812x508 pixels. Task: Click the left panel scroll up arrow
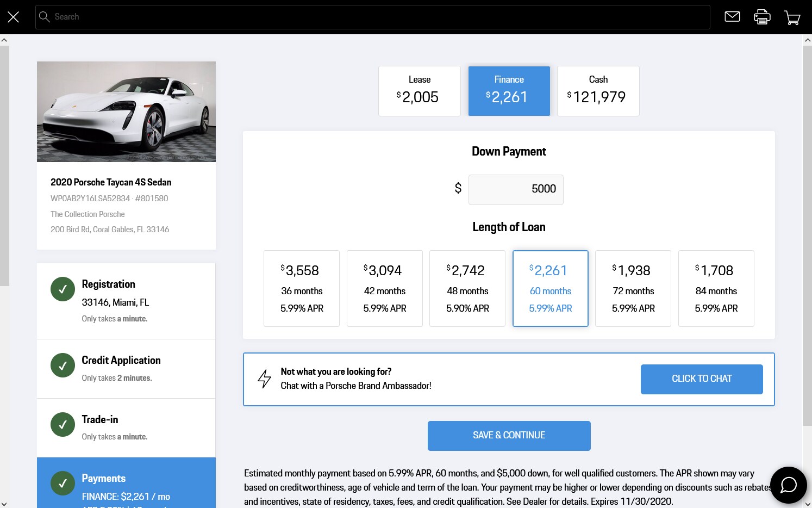[4, 40]
